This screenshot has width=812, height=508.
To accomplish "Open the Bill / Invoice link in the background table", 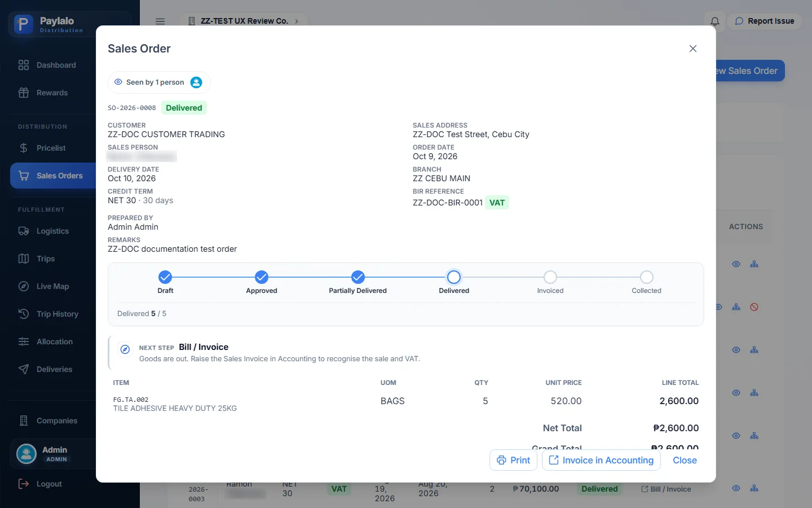I will 666,489.
